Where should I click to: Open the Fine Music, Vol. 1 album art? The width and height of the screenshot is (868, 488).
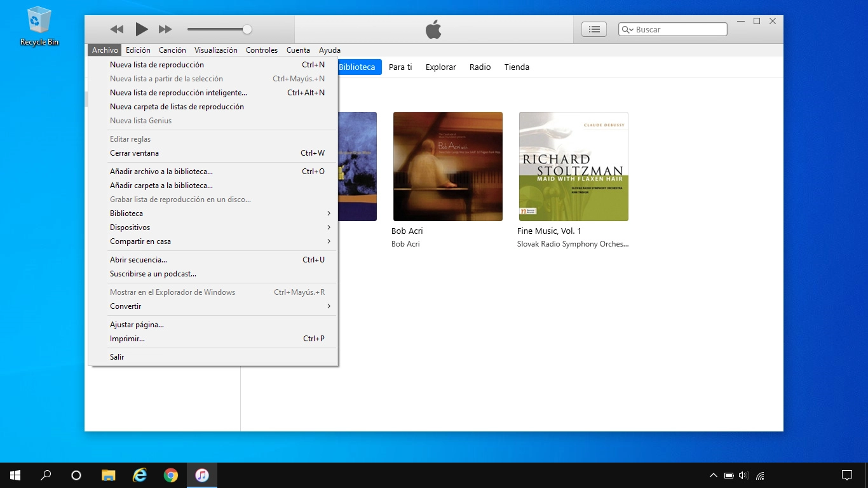pyautogui.click(x=573, y=166)
